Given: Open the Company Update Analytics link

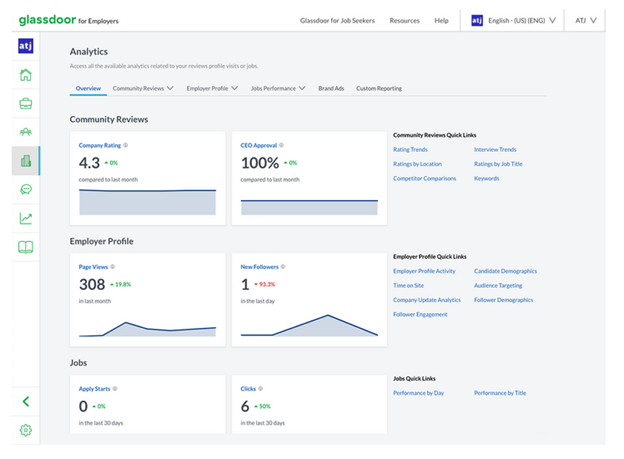Looking at the screenshot, I should coord(427,300).
